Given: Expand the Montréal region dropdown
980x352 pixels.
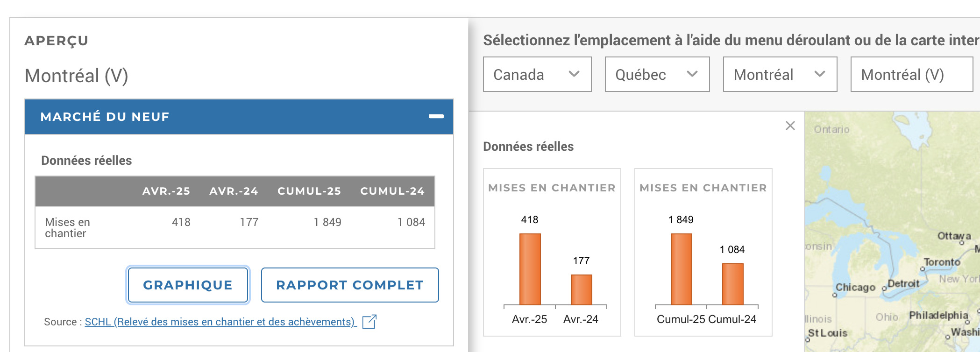Looking at the screenshot, I should tap(780, 74).
